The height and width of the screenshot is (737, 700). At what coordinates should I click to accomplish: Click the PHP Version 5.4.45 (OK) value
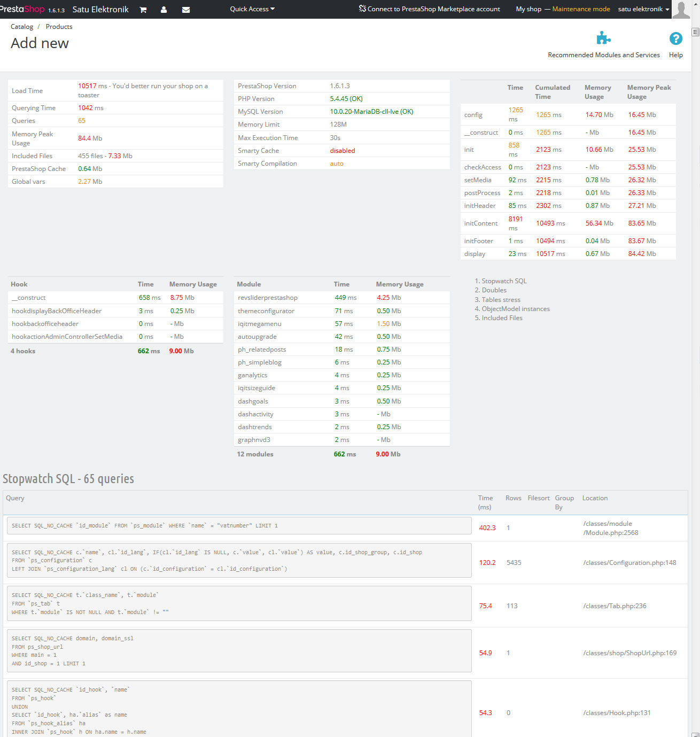click(x=346, y=99)
